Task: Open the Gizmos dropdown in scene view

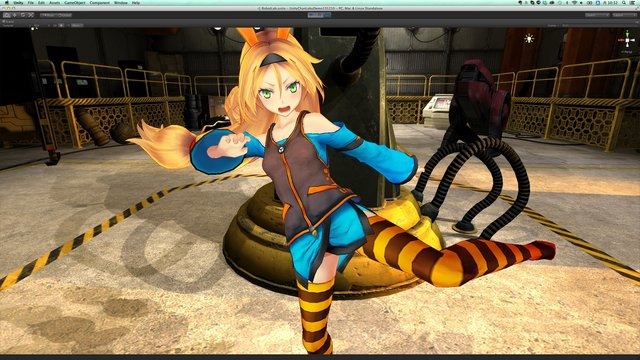Action: 553,25
